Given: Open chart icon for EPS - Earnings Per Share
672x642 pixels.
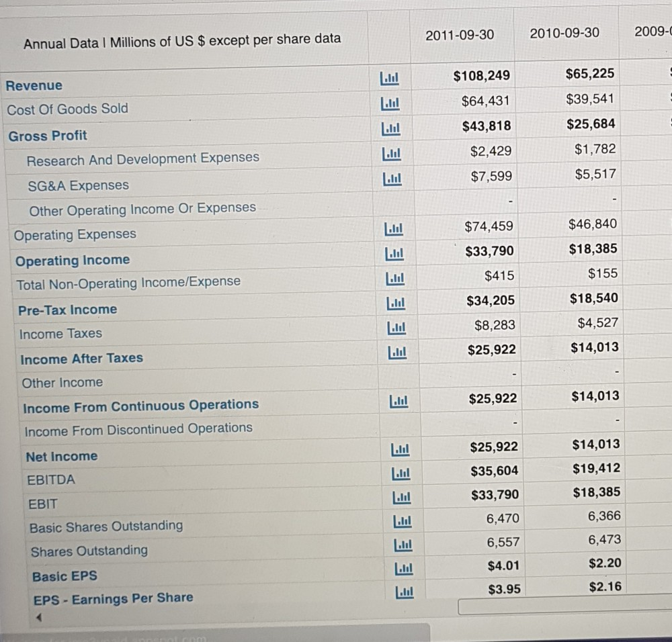Looking at the screenshot, I should pos(404,592).
